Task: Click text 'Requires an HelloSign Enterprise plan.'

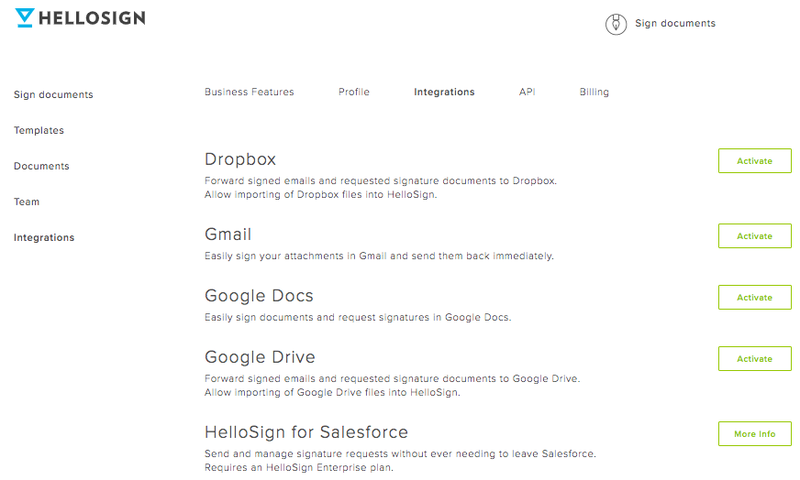Action: click(x=299, y=468)
